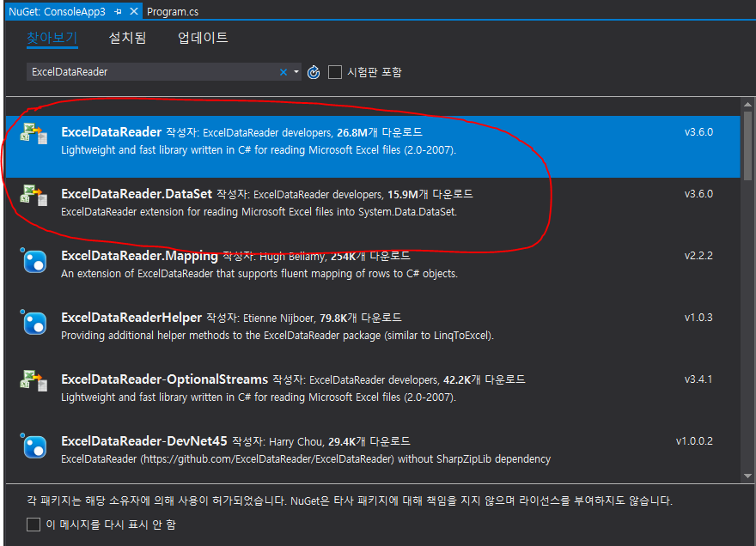Refresh the NuGet search results
The height and width of the screenshot is (546, 756).
click(314, 72)
